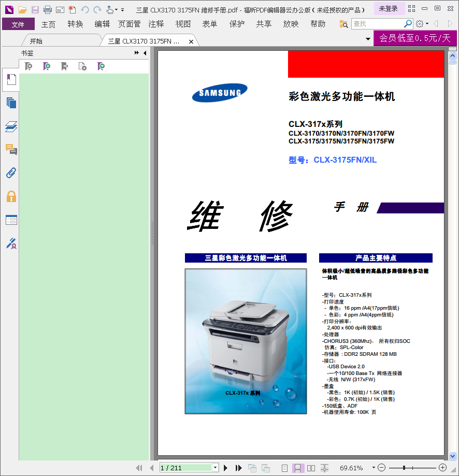Open a file with the folder icon
This screenshot has width=459, height=476.
pyautogui.click(x=22, y=10)
